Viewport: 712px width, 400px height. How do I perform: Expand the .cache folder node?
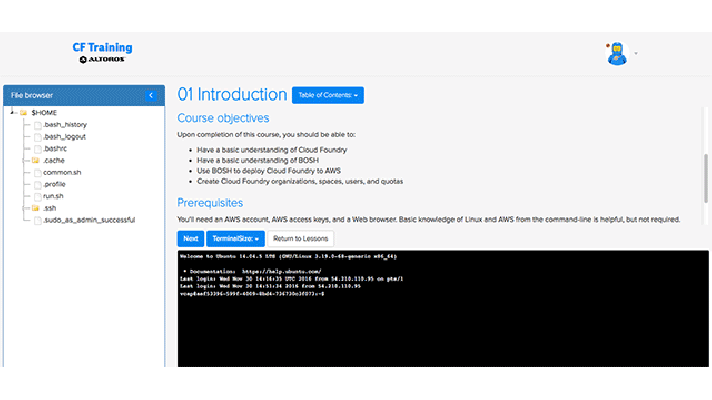pyautogui.click(x=25, y=160)
